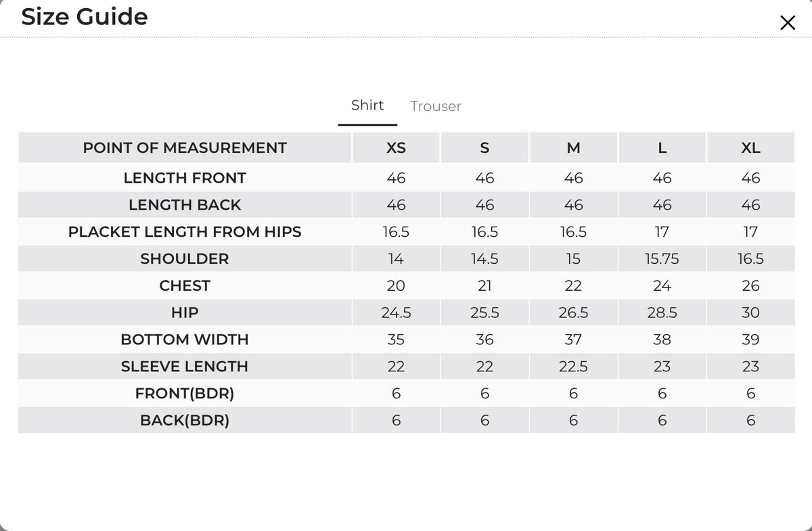Click the Size Guide heading
The height and width of the screenshot is (531, 812).
coord(85,16)
